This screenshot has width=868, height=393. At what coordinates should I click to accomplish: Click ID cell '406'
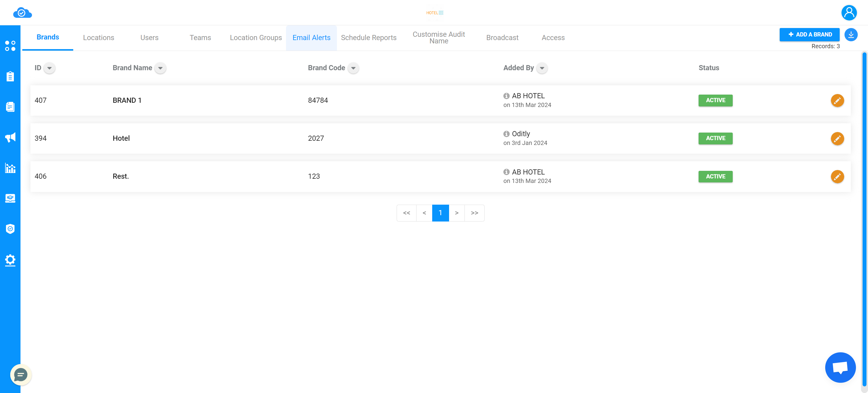40,176
